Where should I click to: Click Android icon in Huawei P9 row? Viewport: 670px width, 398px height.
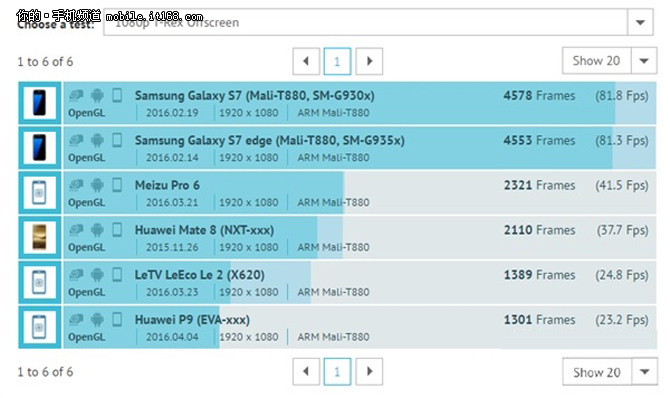pos(97,319)
